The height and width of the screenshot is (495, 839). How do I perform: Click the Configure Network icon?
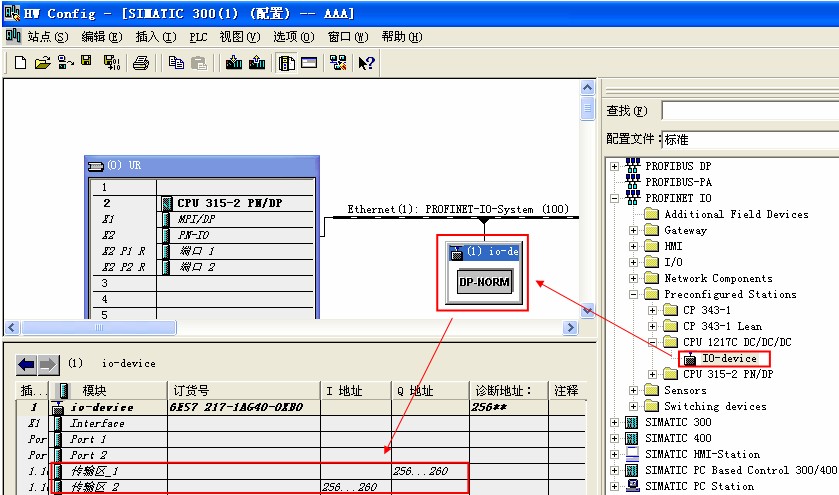point(338,63)
